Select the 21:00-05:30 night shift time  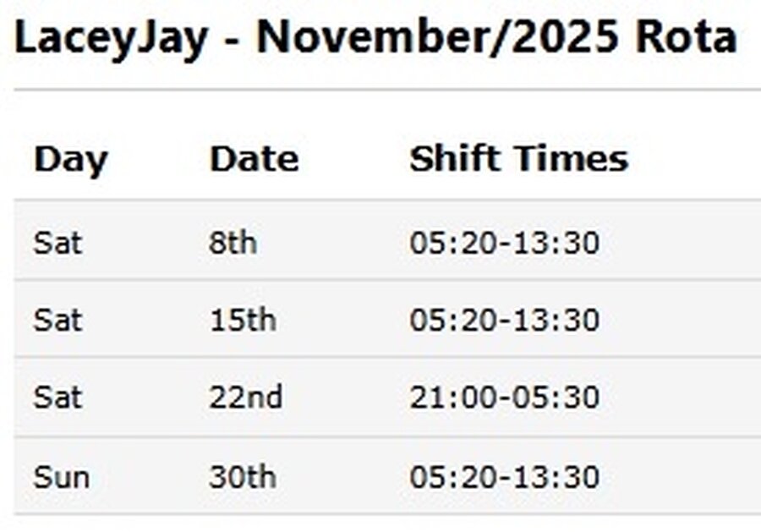tap(504, 398)
